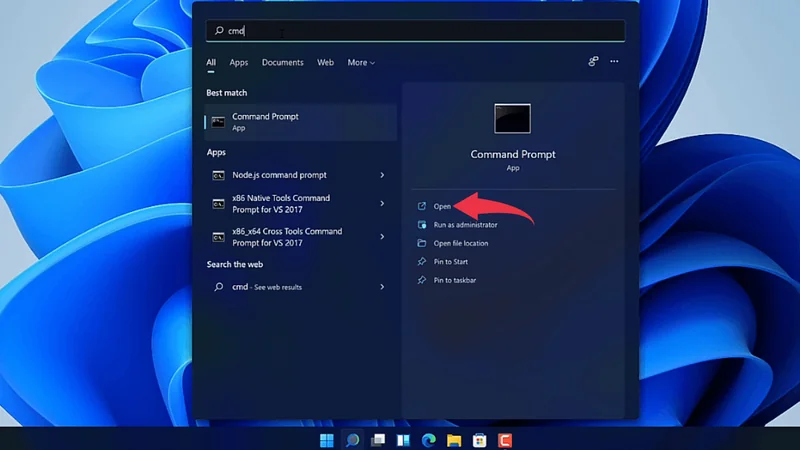Choose Open file location option

tap(460, 243)
